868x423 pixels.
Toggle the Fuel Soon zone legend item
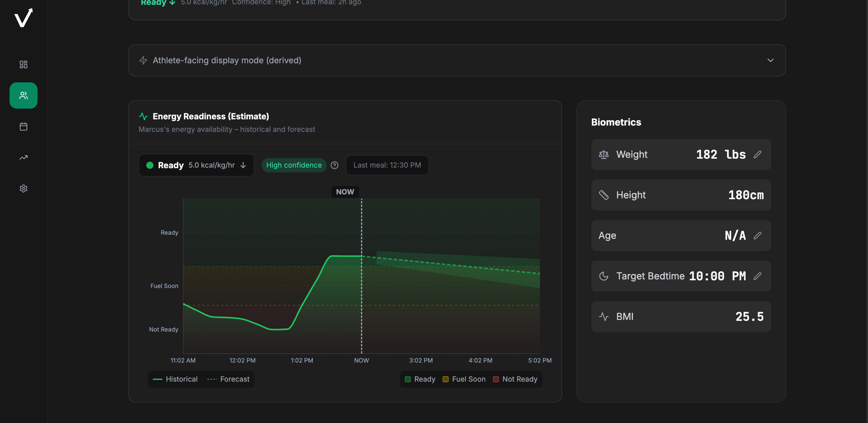[464, 379]
